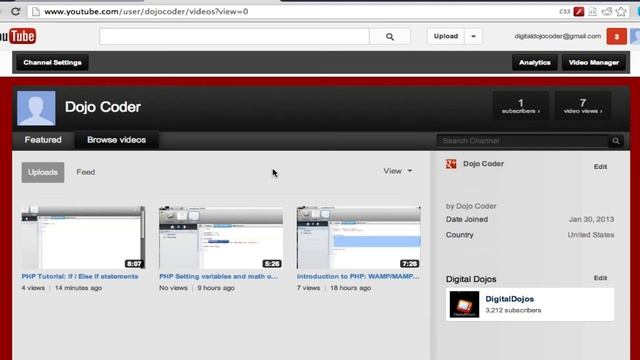Click the 5:28 video thumbnail

pos(221,238)
